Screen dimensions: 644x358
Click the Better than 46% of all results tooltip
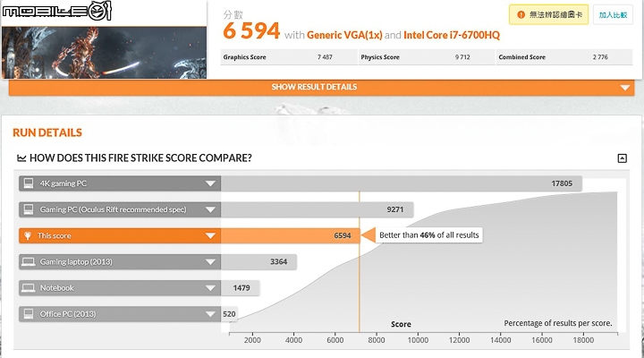tap(428, 235)
